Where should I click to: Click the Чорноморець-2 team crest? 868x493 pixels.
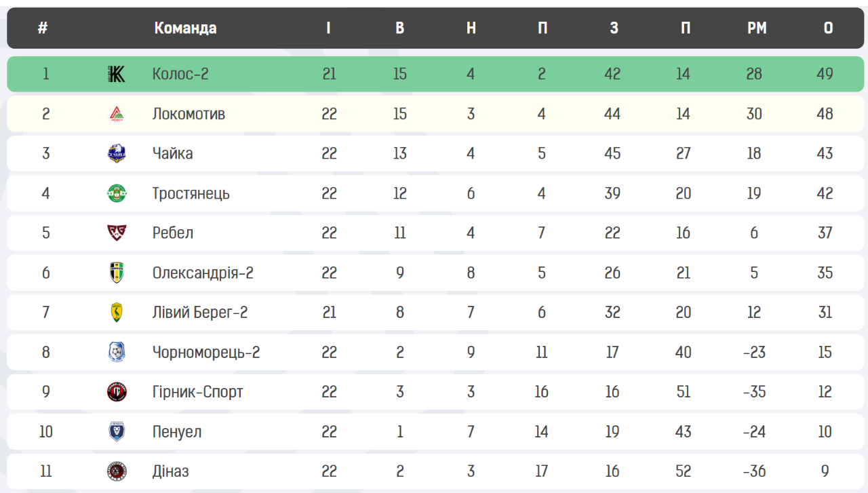117,352
